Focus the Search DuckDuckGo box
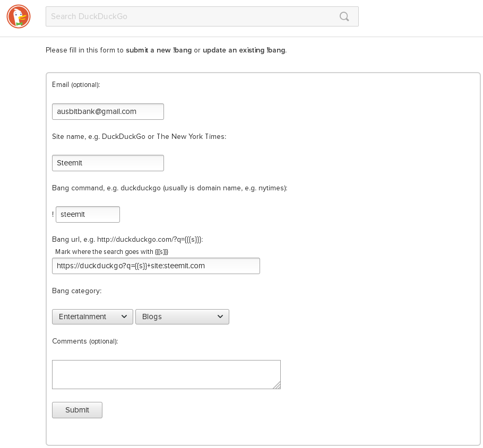Screen dimensions: 483x448 [202, 16]
